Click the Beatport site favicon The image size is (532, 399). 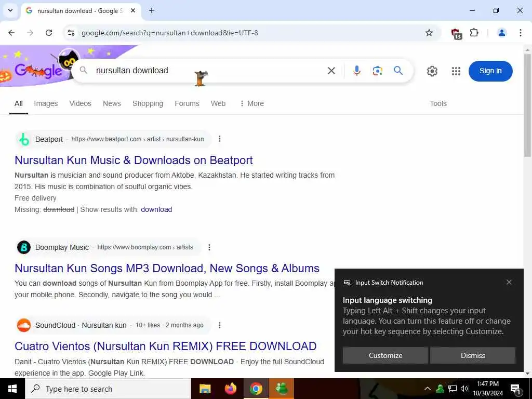pyautogui.click(x=24, y=139)
